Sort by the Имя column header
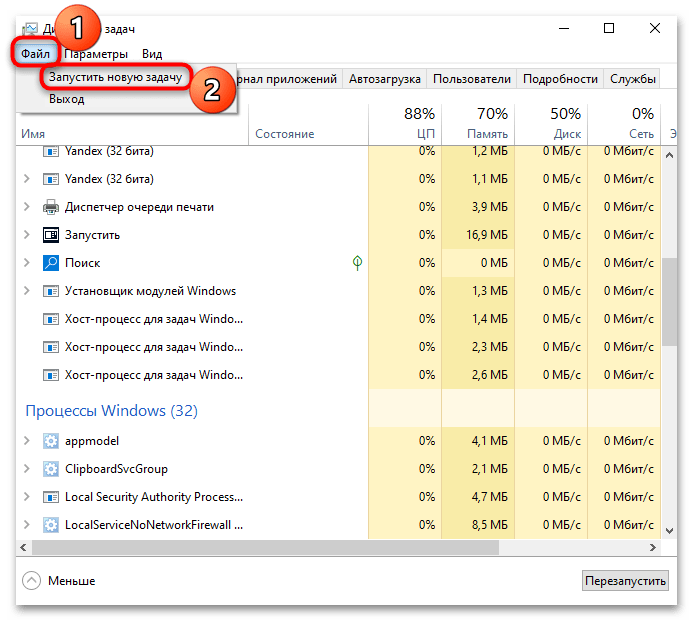This screenshot has height=621, width=693. pos(33,134)
